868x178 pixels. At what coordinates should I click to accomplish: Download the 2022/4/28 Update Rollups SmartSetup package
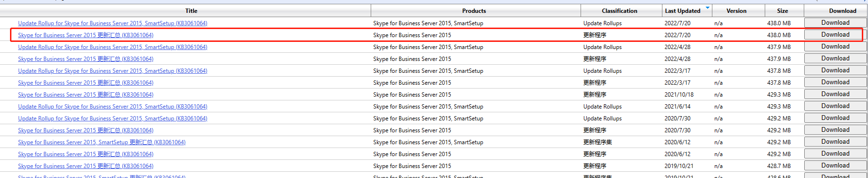click(835, 46)
